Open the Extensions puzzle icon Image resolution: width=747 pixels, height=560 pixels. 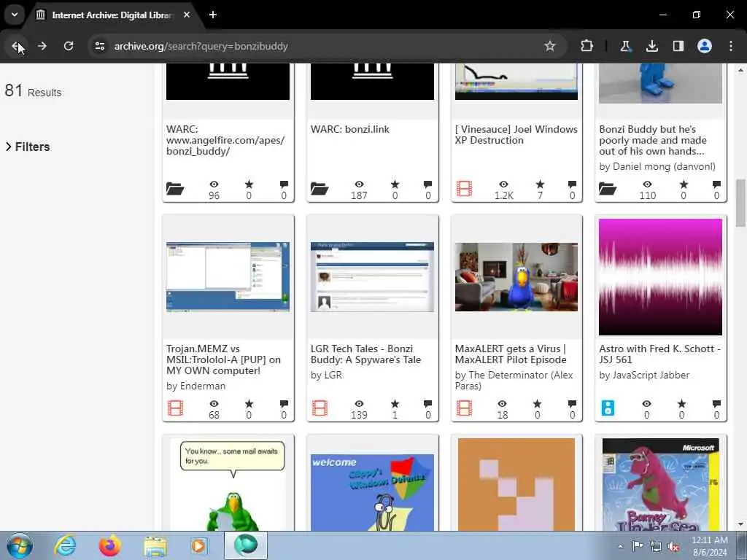[x=587, y=46]
